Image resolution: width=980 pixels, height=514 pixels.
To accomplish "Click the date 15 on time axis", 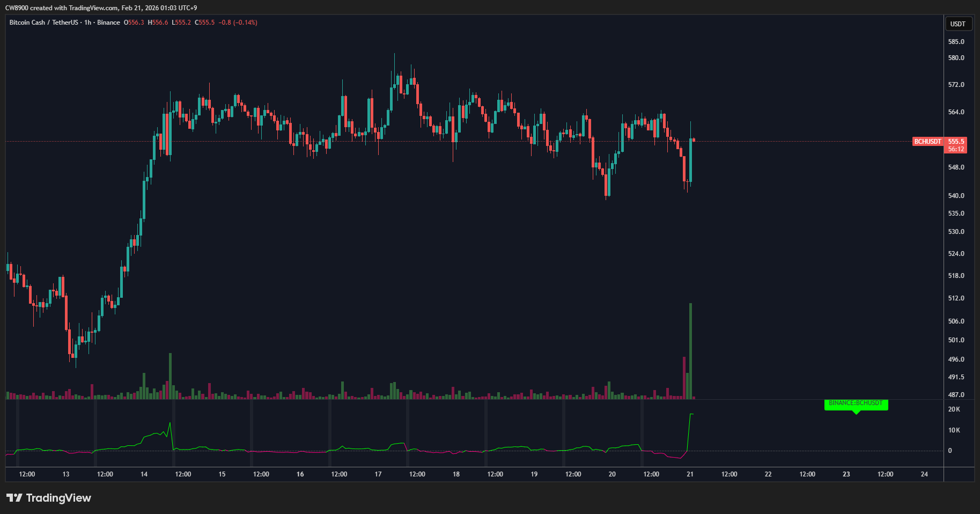I will coord(222,474).
